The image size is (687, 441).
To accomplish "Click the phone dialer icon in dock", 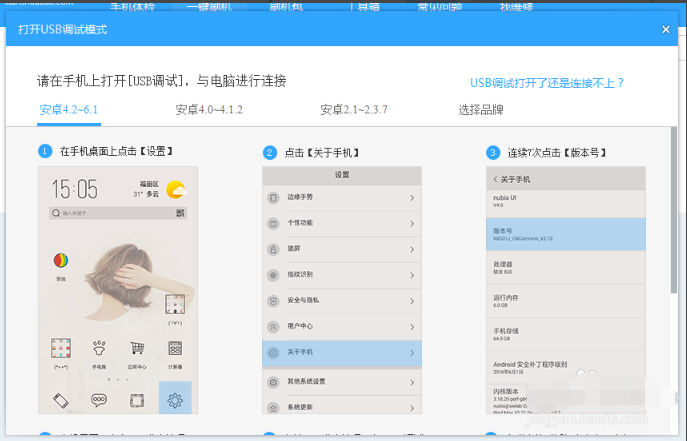I will click(x=61, y=400).
